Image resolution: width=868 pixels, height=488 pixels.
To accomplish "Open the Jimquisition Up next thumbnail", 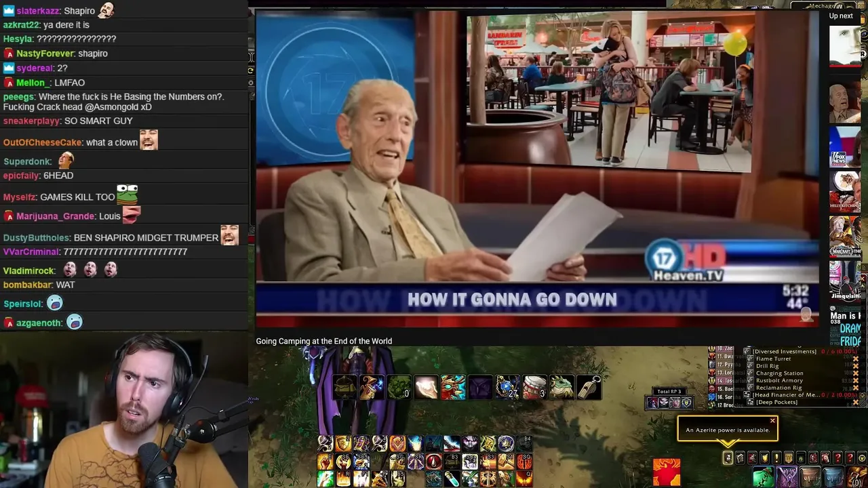I will (x=845, y=281).
